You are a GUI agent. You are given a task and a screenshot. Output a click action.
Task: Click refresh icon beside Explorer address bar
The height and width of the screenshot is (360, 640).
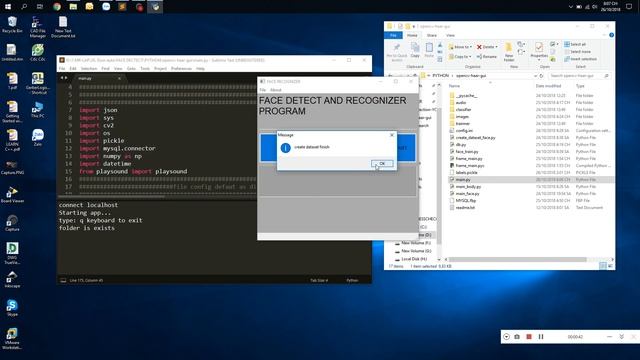(541, 76)
